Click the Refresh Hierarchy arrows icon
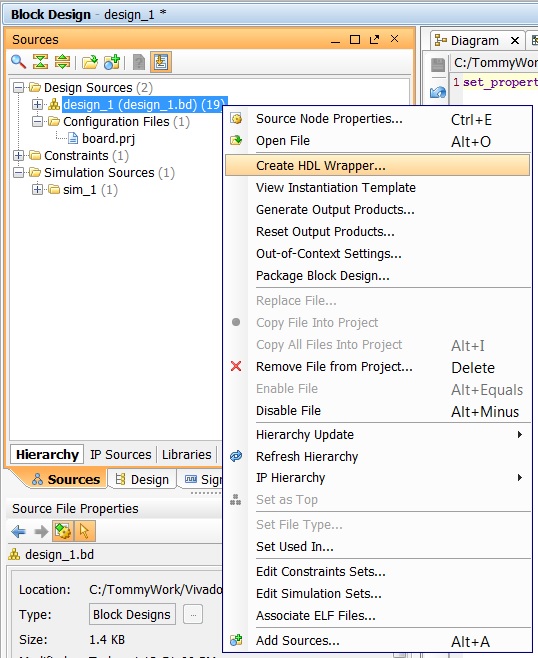Image resolution: width=538 pixels, height=658 pixels. [236, 456]
